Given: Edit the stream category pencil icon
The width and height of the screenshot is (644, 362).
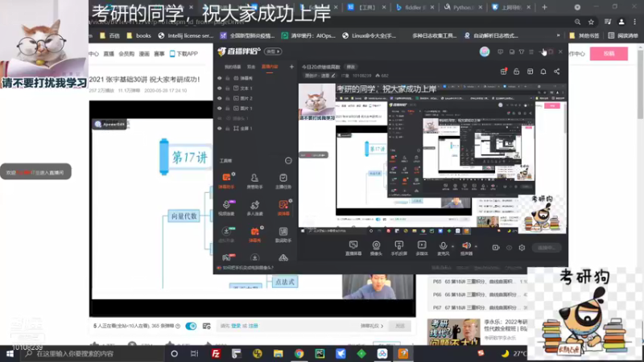Looking at the screenshot, I should pos(333,76).
